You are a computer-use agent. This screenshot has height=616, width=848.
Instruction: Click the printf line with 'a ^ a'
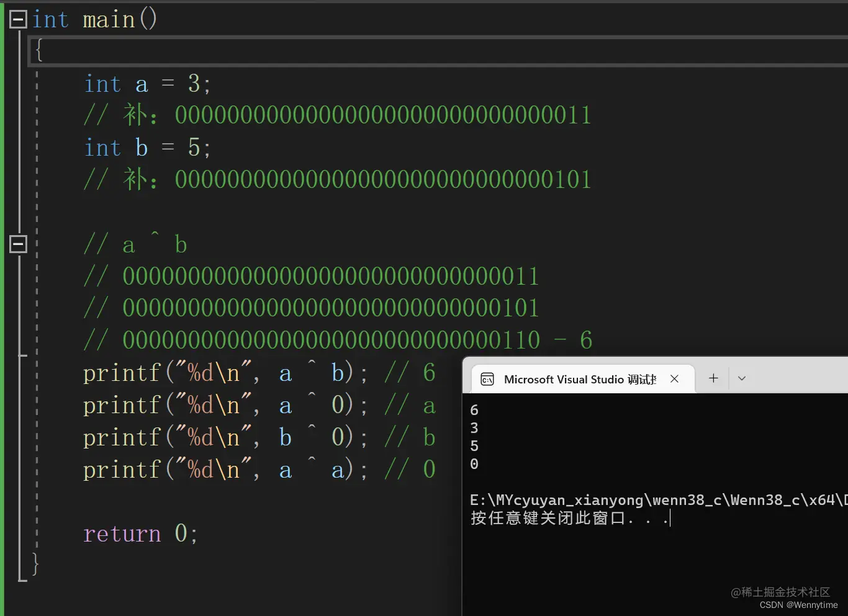(x=259, y=470)
